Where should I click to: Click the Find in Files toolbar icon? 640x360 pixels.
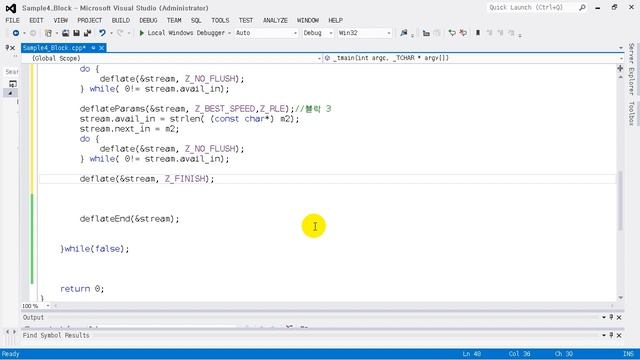click(x=404, y=33)
